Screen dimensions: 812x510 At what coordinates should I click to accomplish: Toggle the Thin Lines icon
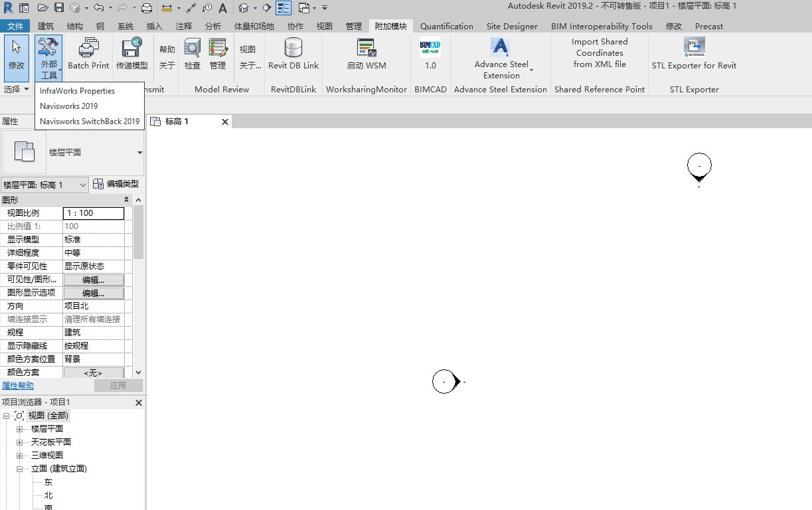pos(284,8)
